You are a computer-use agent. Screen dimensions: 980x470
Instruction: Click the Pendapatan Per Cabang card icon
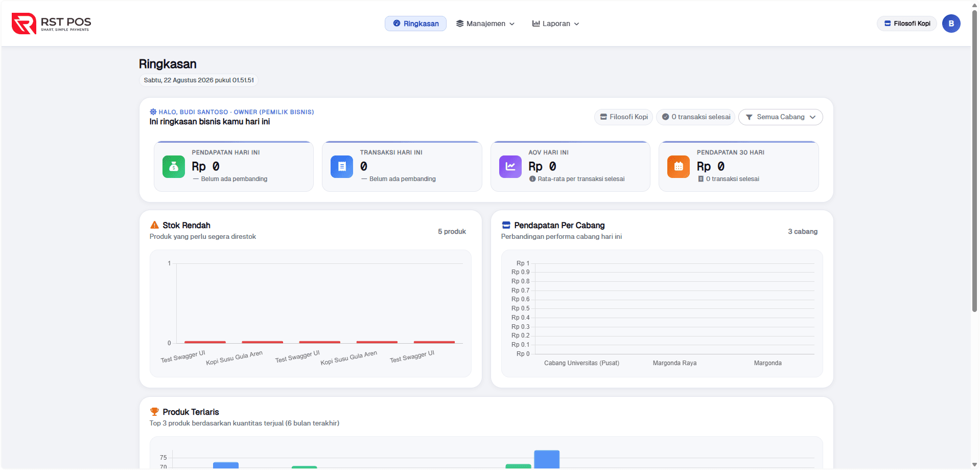[x=506, y=225]
